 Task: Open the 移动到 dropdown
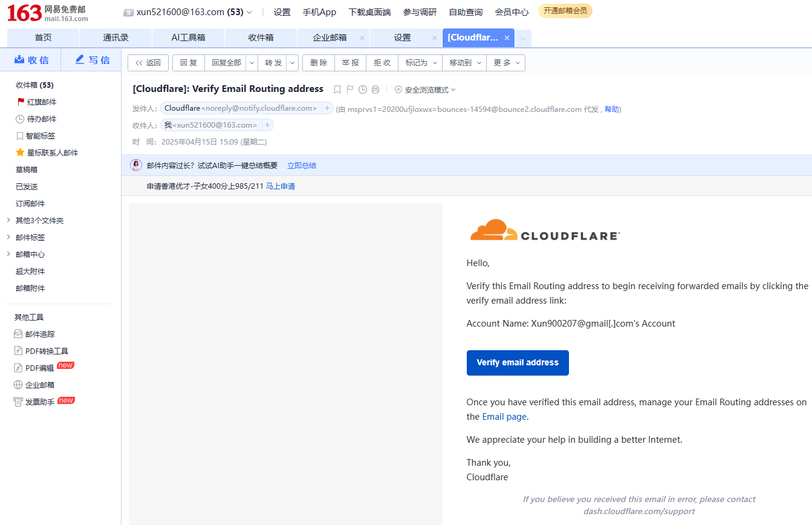(464, 63)
